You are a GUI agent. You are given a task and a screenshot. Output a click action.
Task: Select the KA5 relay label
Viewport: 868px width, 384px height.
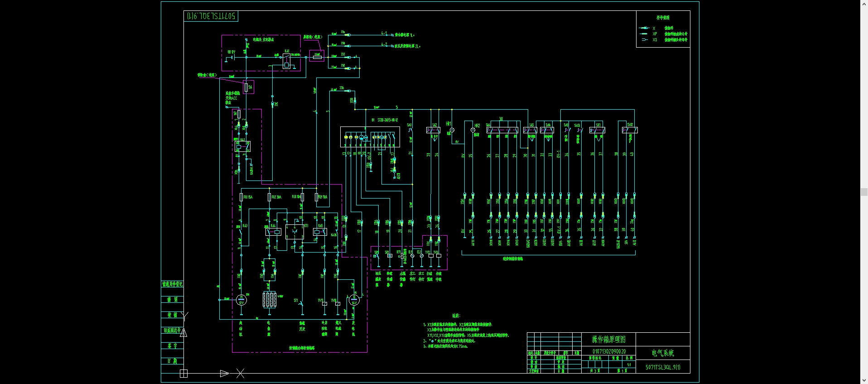[321, 225]
